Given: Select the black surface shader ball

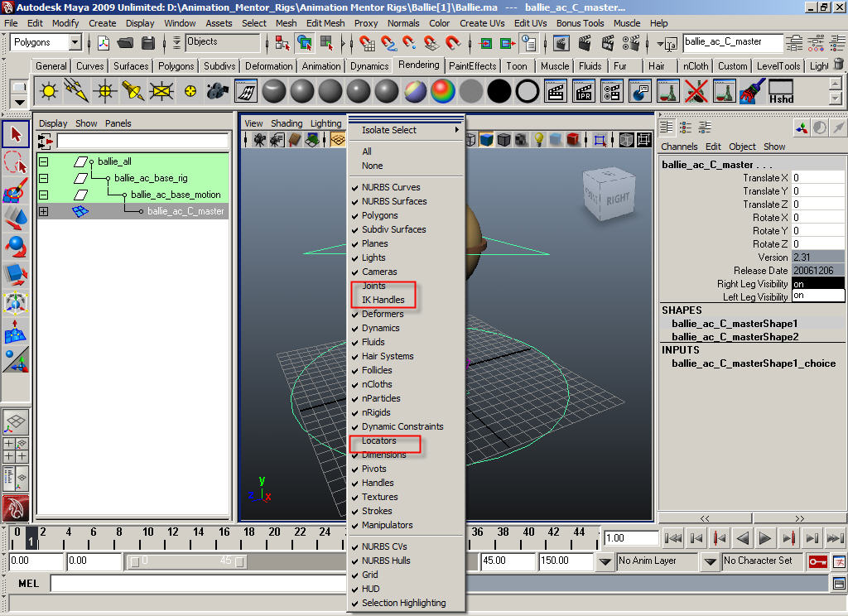Looking at the screenshot, I should [x=499, y=91].
